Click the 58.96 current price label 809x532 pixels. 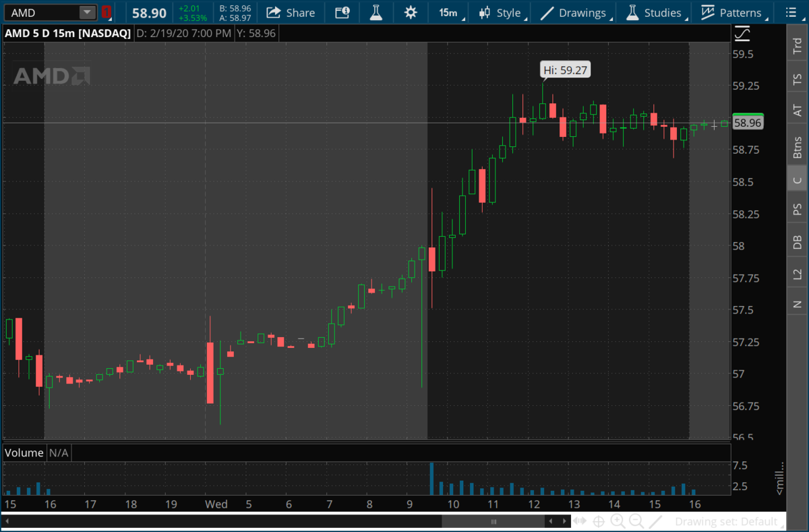pyautogui.click(x=748, y=123)
